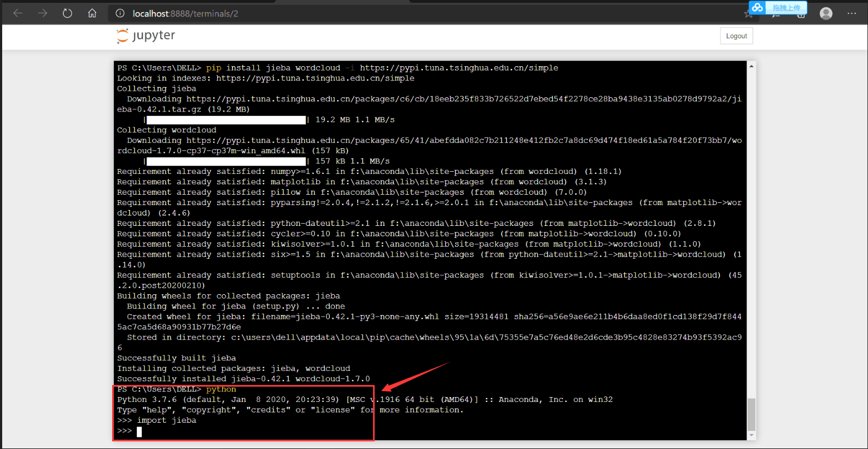This screenshot has height=449, width=868.
Task: Click the browser forward arrow
Action: pyautogui.click(x=43, y=13)
